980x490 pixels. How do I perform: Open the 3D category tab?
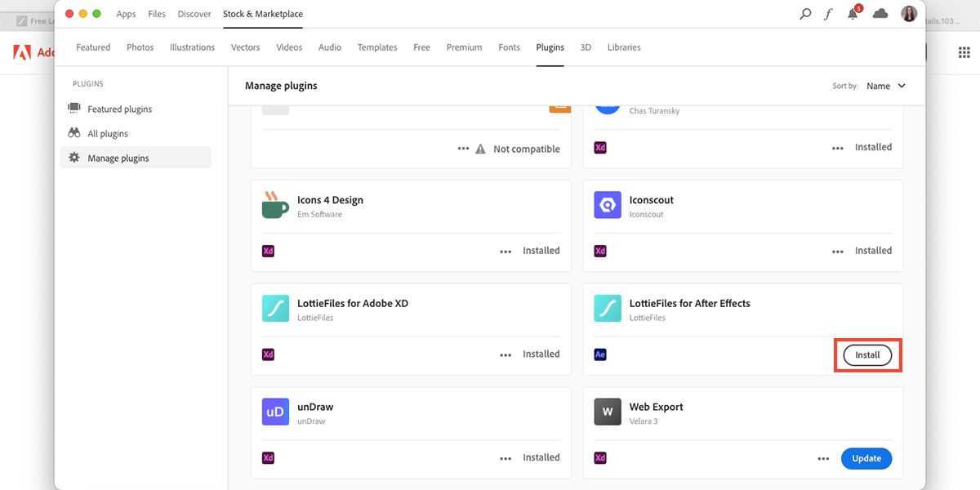tap(586, 47)
